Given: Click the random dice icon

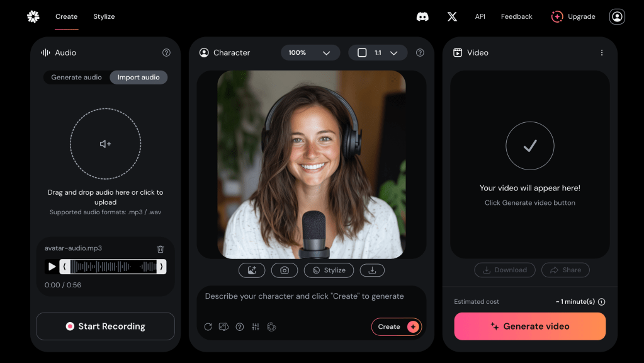Looking at the screenshot, I should coord(223,326).
